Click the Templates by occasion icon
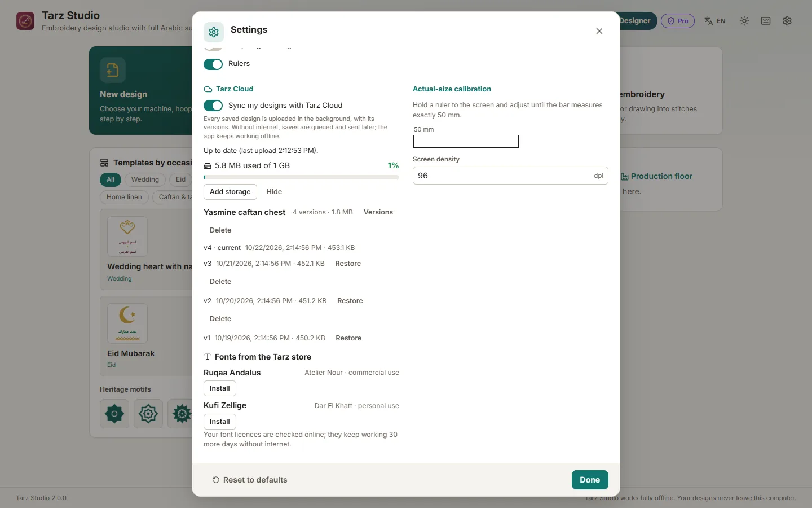This screenshot has height=508, width=812. tap(104, 163)
